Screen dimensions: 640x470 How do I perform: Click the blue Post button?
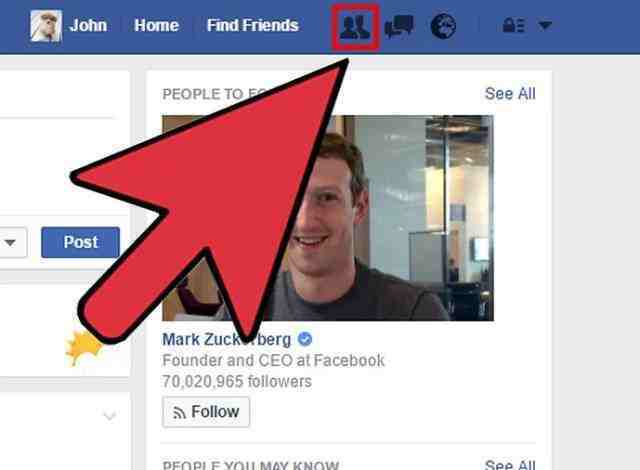tap(80, 242)
